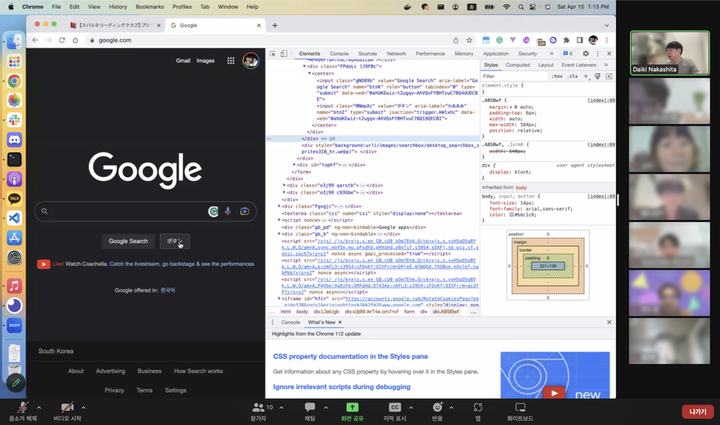This screenshot has width=720, height=425.
Task: Open the Settings link in Google footer
Action: click(x=175, y=390)
